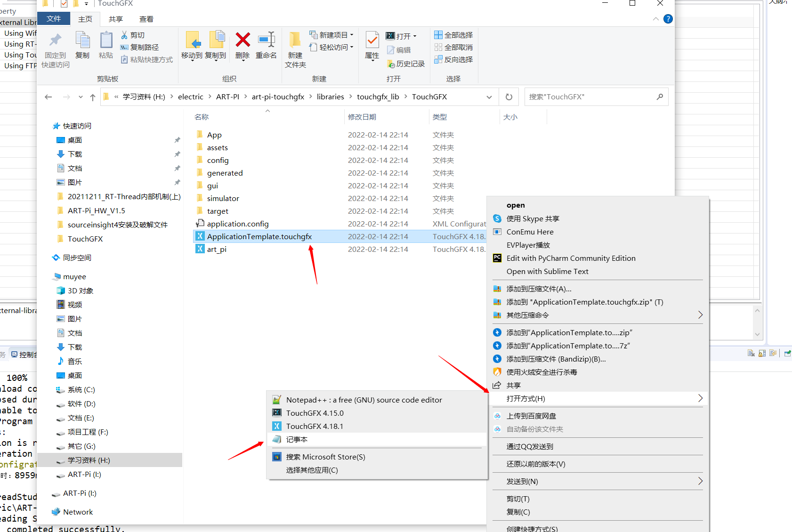Click Open with Sublime Text
Image resolution: width=792 pixels, height=532 pixels.
pos(598,272)
